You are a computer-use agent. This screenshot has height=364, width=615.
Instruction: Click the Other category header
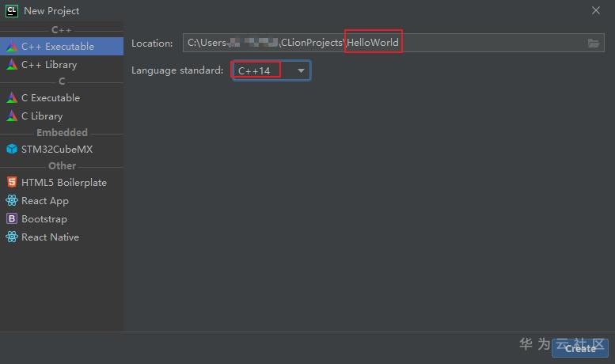pyautogui.click(x=62, y=166)
